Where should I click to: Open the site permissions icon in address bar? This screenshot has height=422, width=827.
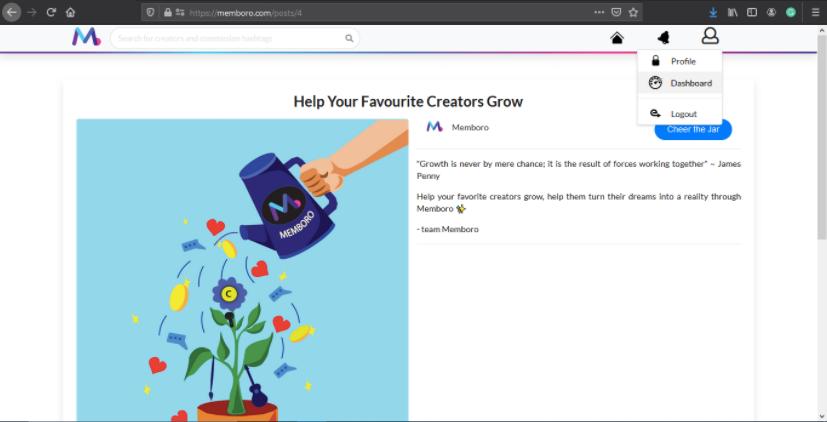pos(180,12)
